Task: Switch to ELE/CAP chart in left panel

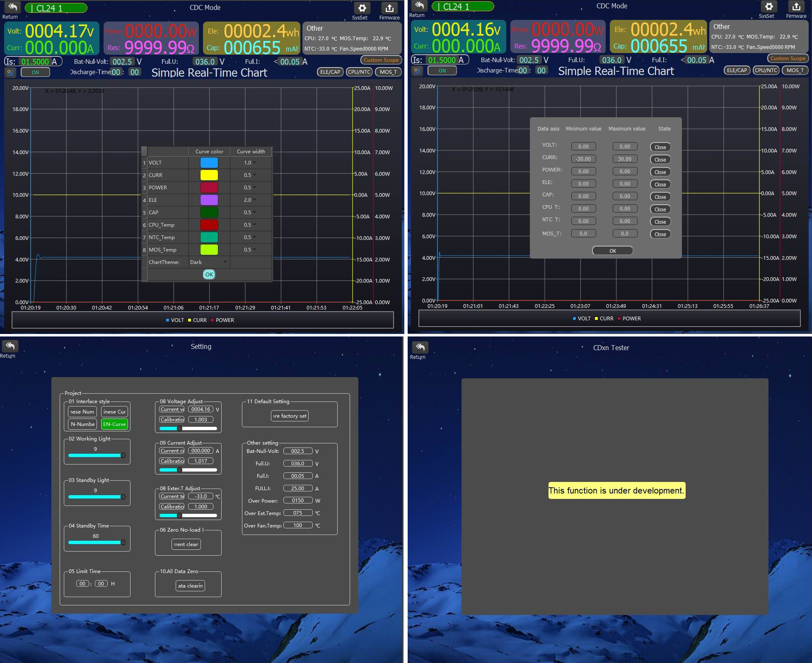Action: click(330, 72)
